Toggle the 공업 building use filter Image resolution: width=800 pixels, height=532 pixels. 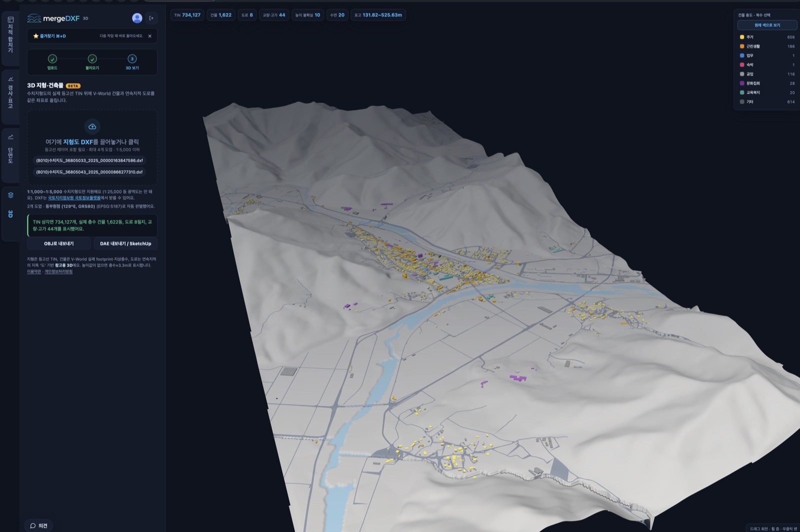pyautogui.click(x=766, y=74)
